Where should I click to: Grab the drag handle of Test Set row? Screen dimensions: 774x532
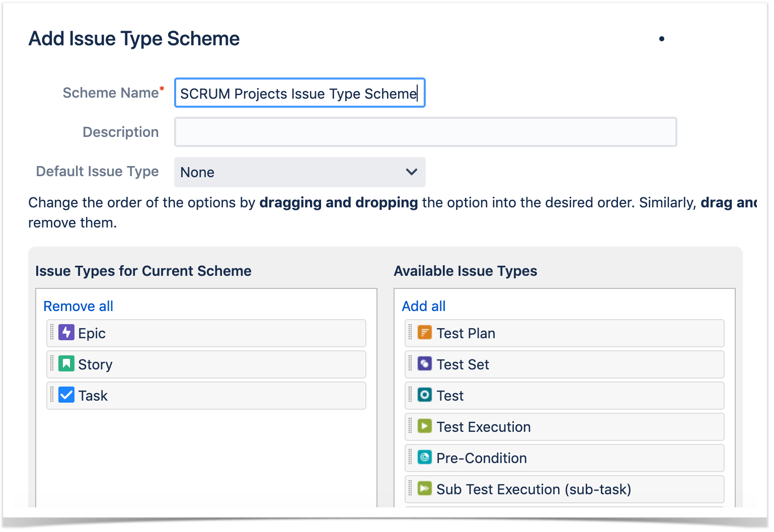click(x=410, y=364)
